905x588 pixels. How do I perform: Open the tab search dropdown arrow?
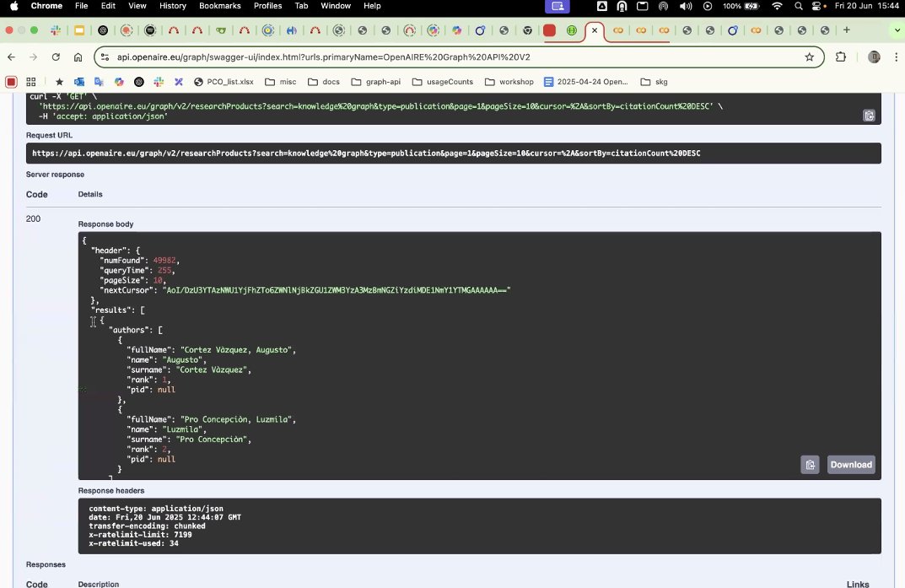coord(897,30)
